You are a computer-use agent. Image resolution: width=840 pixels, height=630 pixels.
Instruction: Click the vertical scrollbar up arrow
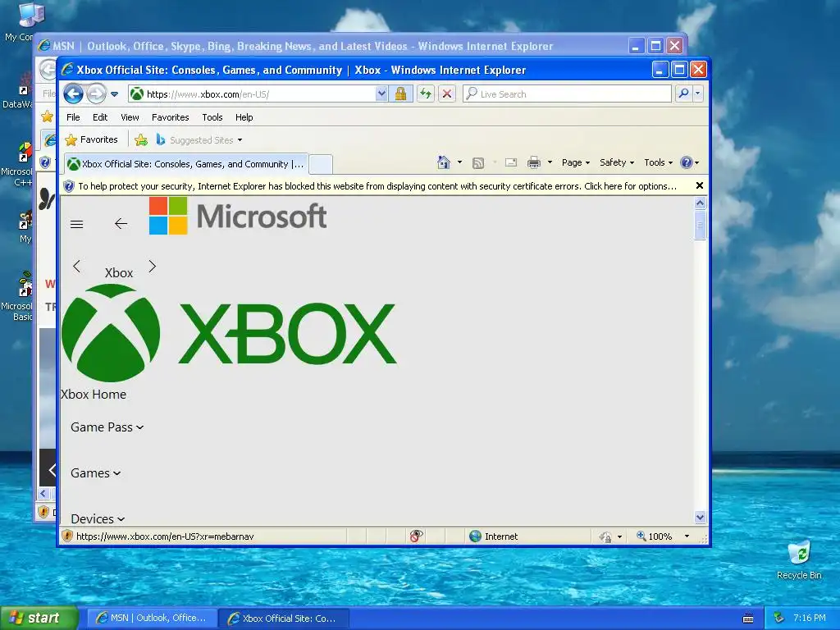coord(700,203)
